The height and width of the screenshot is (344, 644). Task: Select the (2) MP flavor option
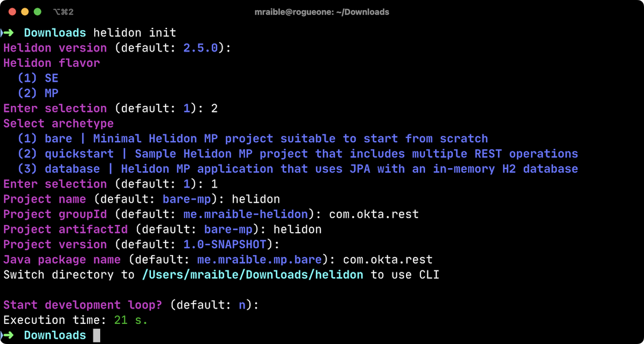38,93
